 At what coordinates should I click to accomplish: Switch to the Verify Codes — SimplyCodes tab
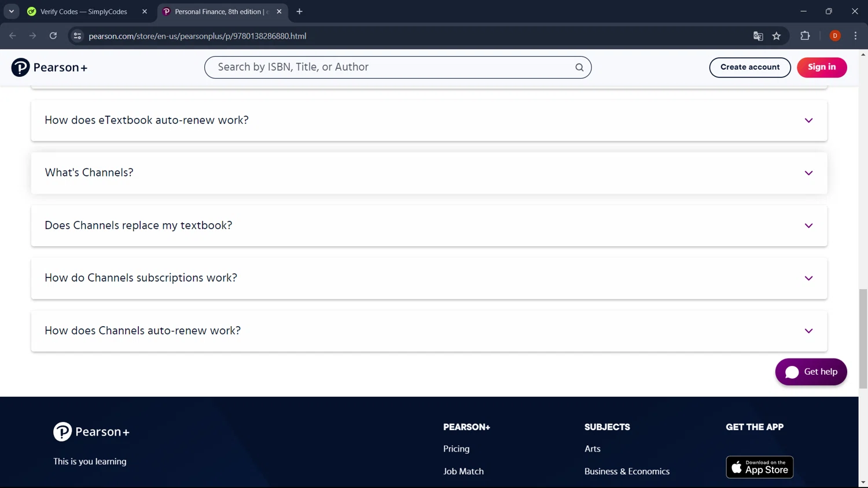(88, 12)
